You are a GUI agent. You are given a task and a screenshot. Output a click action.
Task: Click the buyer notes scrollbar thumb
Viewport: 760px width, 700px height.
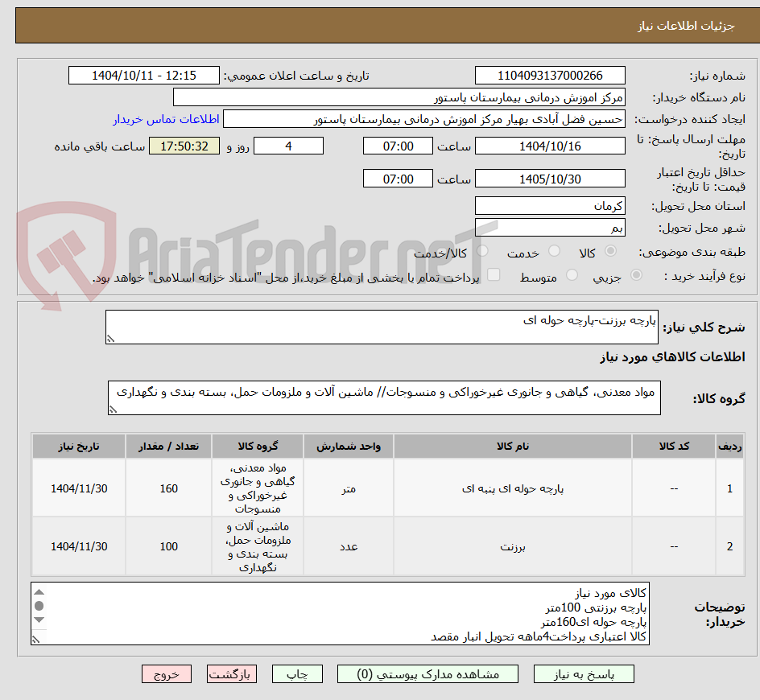coord(39,606)
